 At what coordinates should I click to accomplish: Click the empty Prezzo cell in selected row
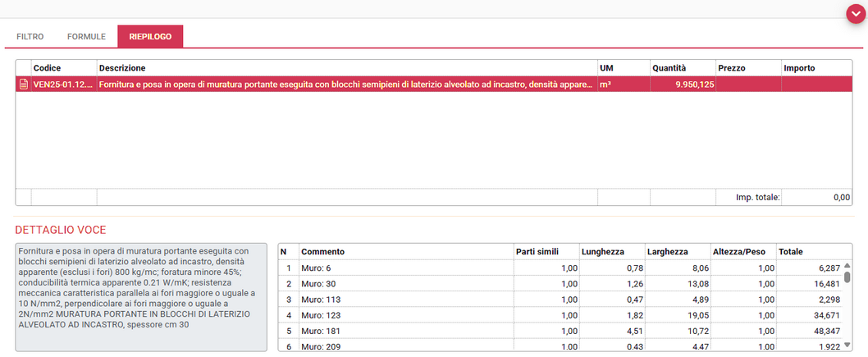click(747, 84)
